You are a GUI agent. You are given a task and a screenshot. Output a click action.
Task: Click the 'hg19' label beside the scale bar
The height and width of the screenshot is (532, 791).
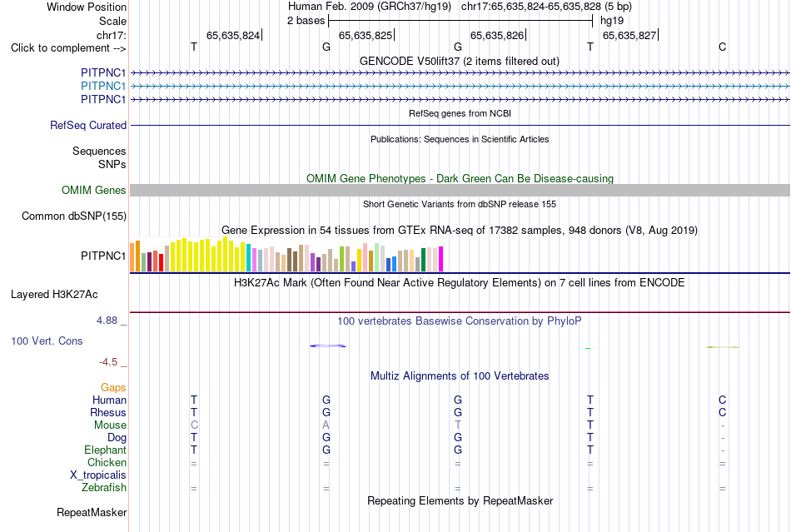pyautogui.click(x=612, y=21)
